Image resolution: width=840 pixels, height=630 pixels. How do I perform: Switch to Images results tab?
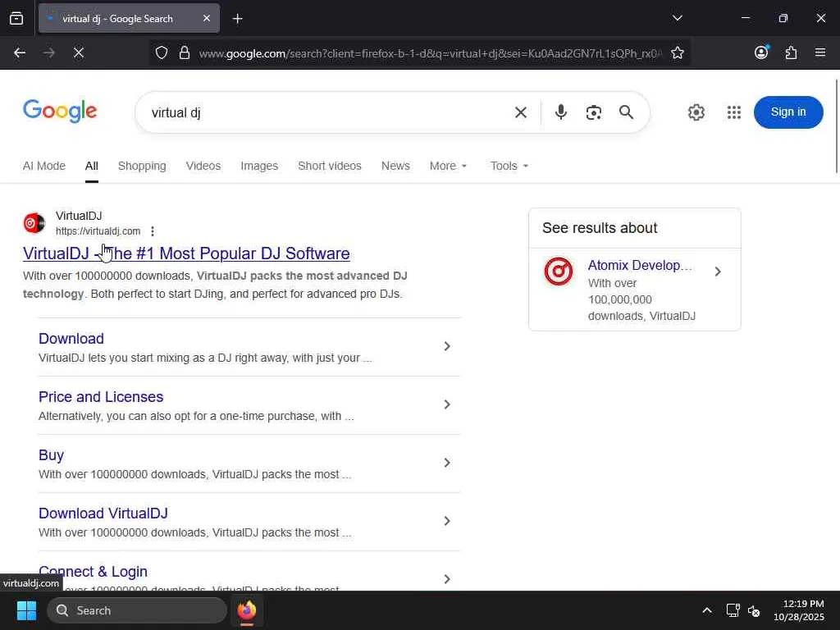click(259, 166)
